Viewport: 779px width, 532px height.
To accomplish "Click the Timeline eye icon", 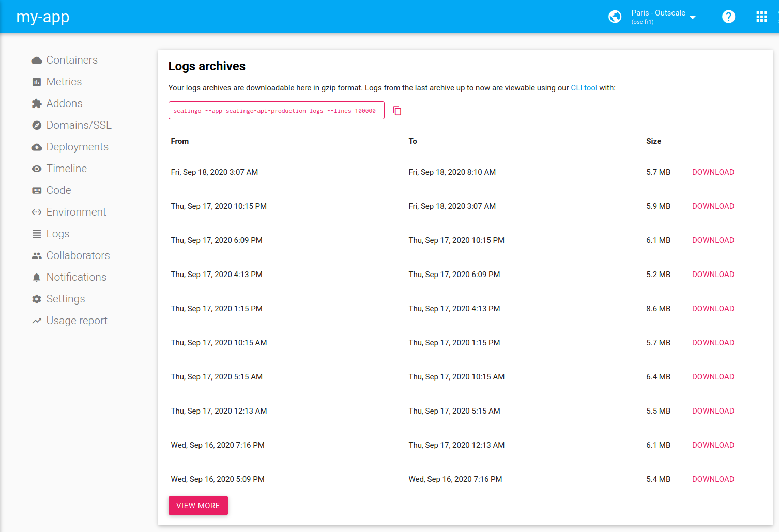I will [x=37, y=169].
